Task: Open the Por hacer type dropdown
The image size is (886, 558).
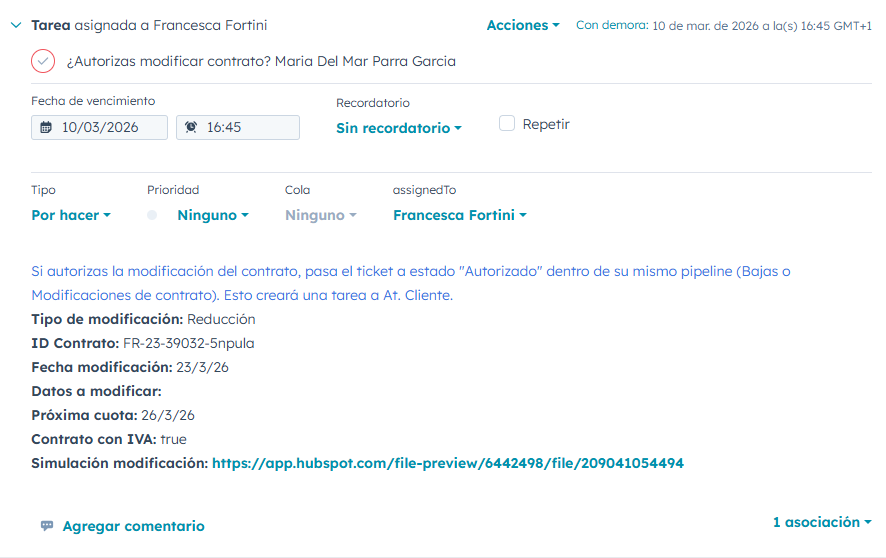Action: pos(71,215)
